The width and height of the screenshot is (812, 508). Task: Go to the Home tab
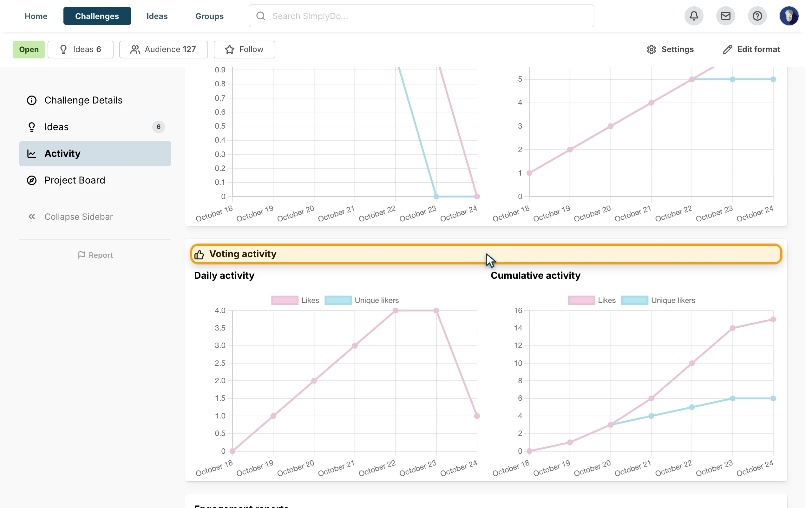click(x=36, y=16)
